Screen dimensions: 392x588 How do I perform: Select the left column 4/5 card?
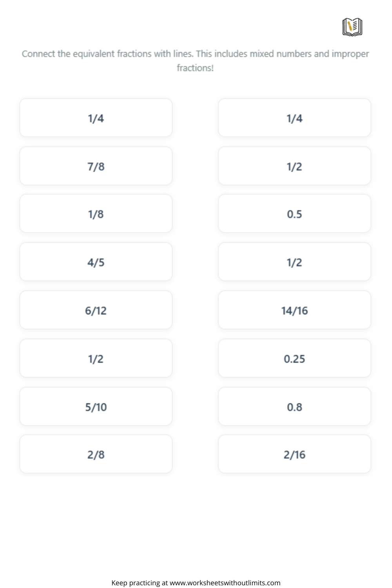(96, 262)
